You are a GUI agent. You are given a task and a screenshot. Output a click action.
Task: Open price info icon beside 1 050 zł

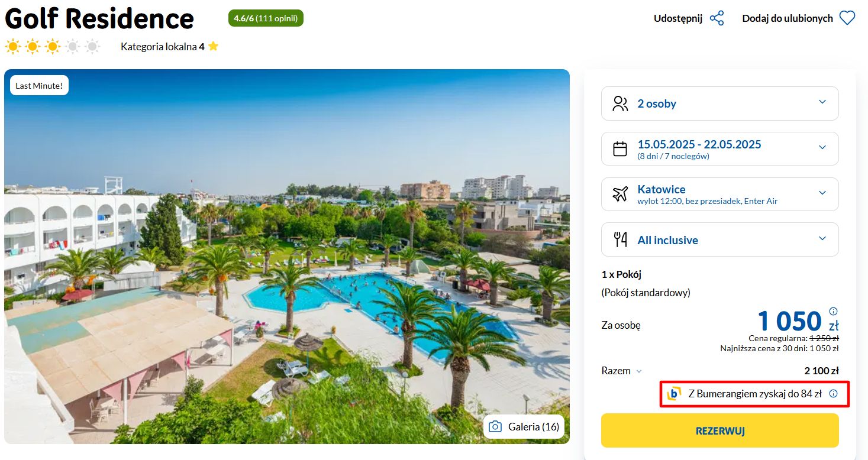point(834,312)
